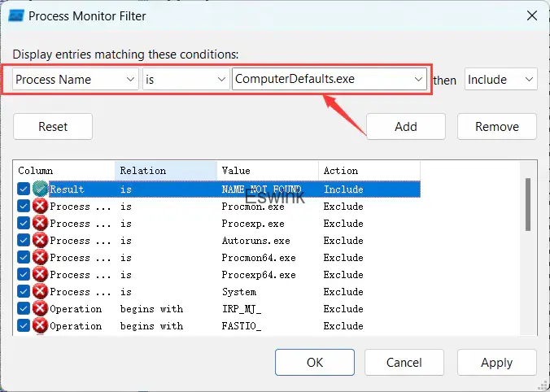Screen dimensions: 550x392
Task: Click red Exclude icon beside Procmon.exe
Action: point(40,206)
